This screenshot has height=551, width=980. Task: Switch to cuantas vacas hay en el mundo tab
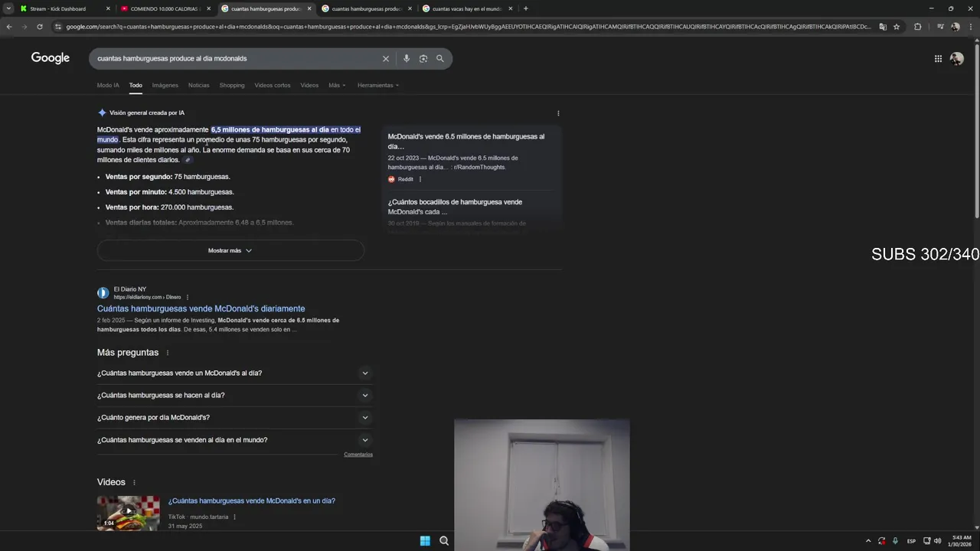pos(467,8)
